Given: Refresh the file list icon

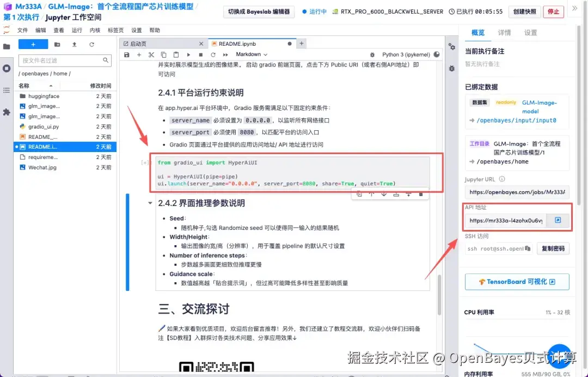Looking at the screenshot, I should 91,44.
